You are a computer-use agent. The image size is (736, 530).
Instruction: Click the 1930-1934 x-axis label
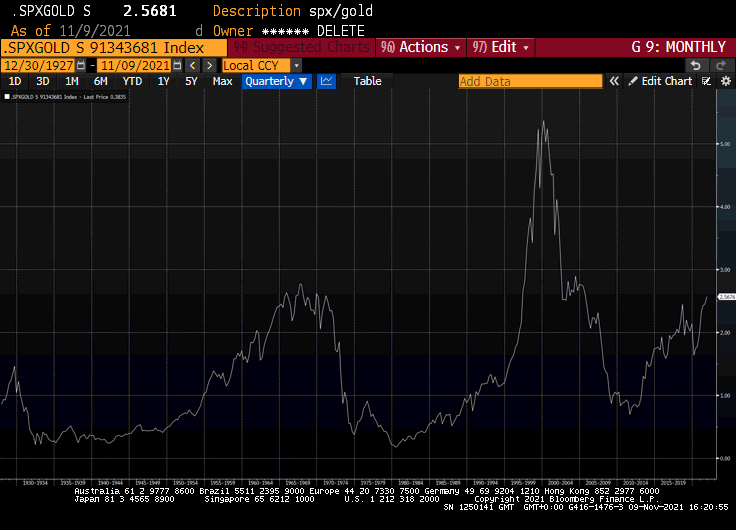tap(35, 483)
